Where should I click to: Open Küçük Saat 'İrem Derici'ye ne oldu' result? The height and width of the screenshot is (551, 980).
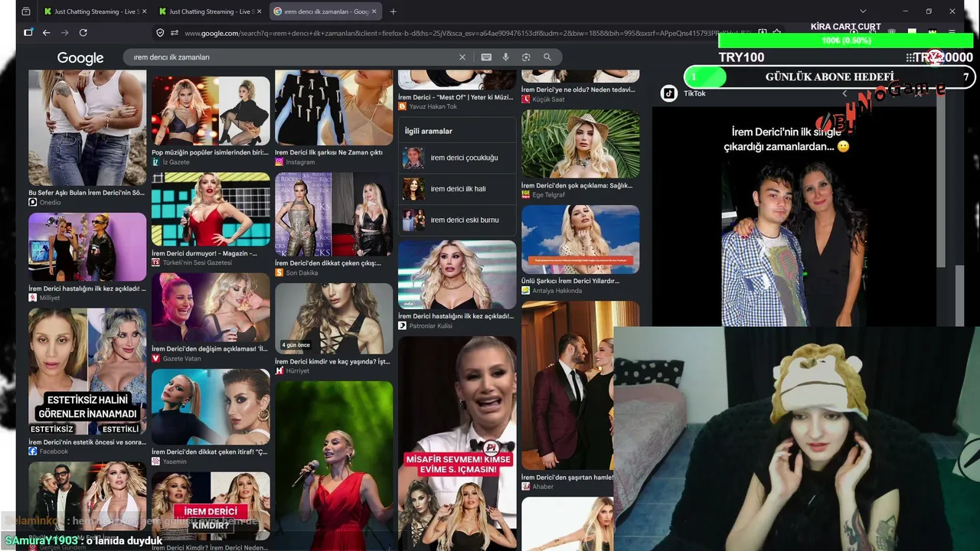click(x=578, y=90)
